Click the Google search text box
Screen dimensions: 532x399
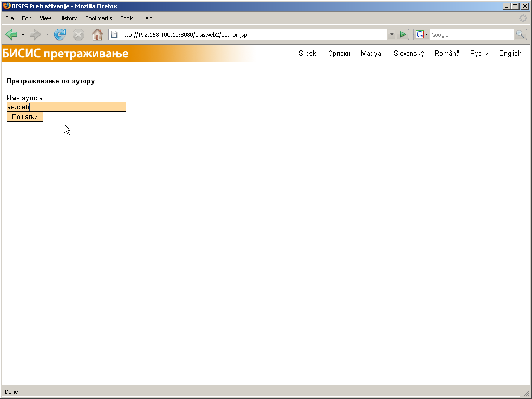pos(471,35)
